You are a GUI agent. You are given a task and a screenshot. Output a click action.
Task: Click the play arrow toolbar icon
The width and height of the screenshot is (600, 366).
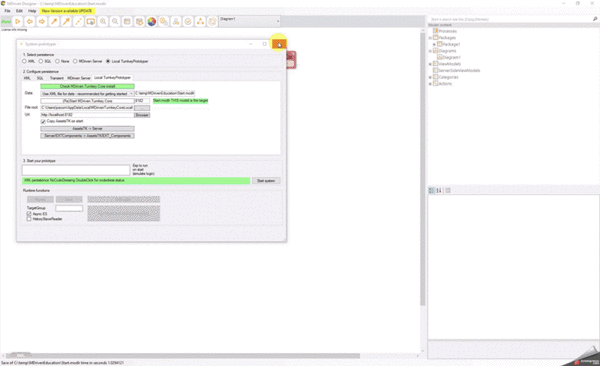pyautogui.click(x=18, y=22)
